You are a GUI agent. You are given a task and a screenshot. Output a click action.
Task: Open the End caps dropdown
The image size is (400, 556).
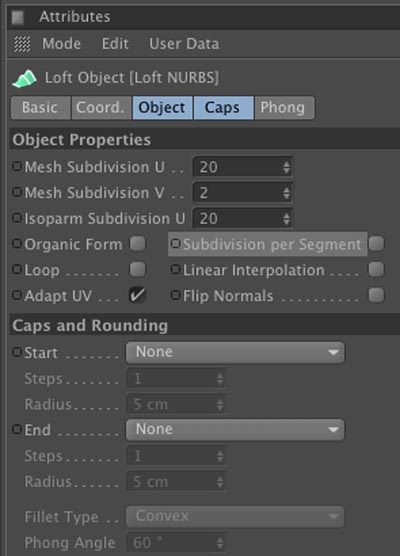[x=235, y=429]
